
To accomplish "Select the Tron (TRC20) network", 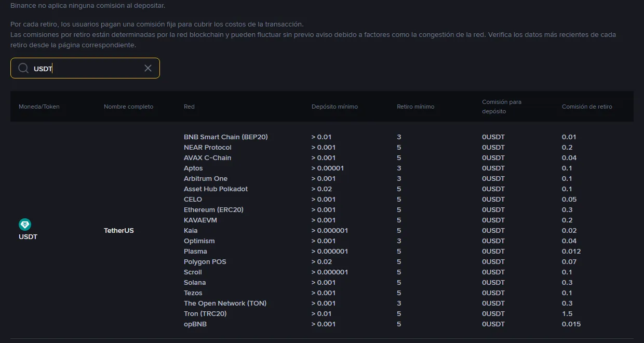I will click(x=205, y=314).
